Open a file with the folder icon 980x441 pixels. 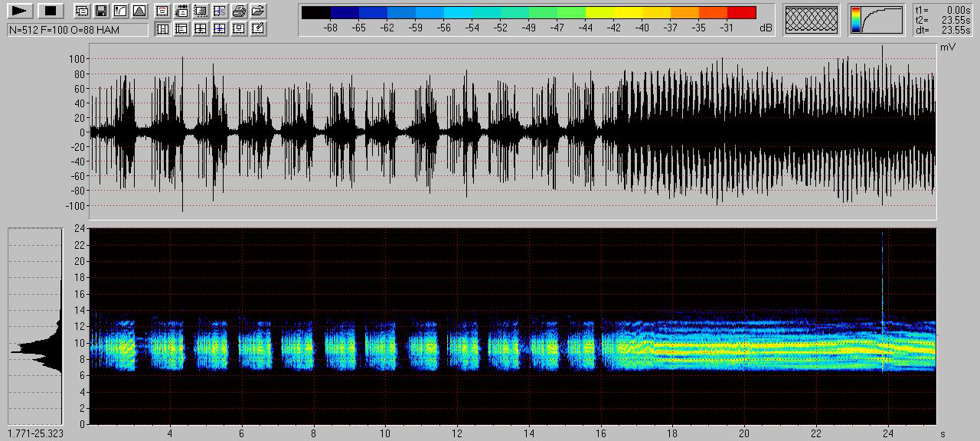tap(258, 11)
